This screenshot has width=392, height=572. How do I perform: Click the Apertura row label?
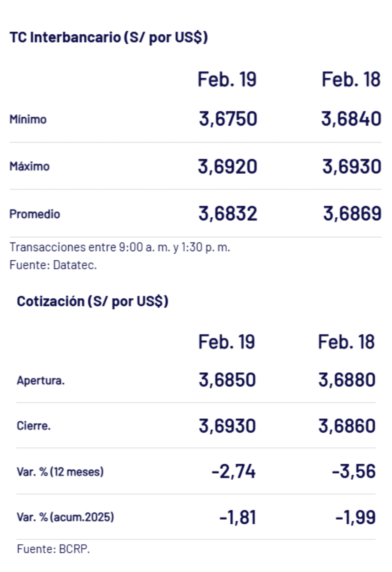click(41, 380)
